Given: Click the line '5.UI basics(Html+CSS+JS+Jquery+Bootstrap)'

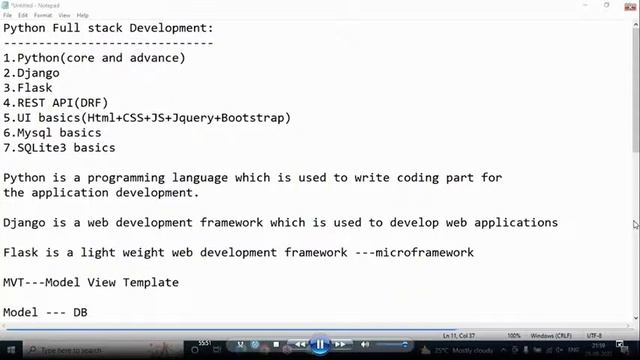Looking at the screenshot, I should pos(147,118).
